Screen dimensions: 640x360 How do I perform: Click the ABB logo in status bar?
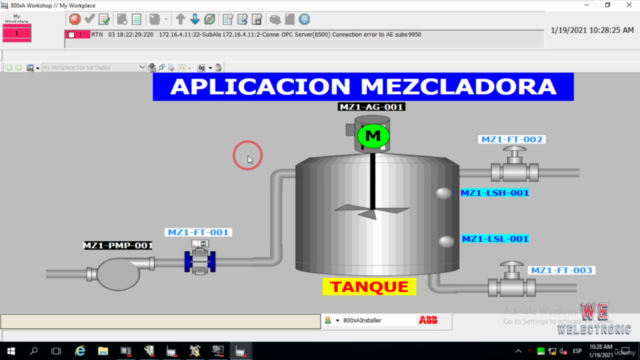[x=428, y=320]
